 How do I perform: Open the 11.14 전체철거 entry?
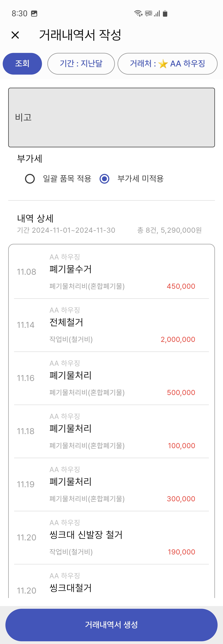(x=111, y=325)
